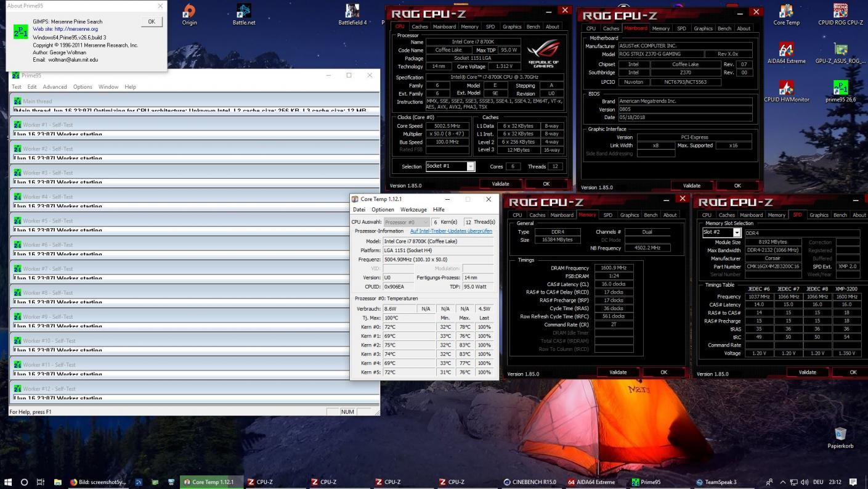Switch to TeamSpeak 3 taskbar button
Image resolution: width=868 pixels, height=489 pixels.
coord(721,482)
